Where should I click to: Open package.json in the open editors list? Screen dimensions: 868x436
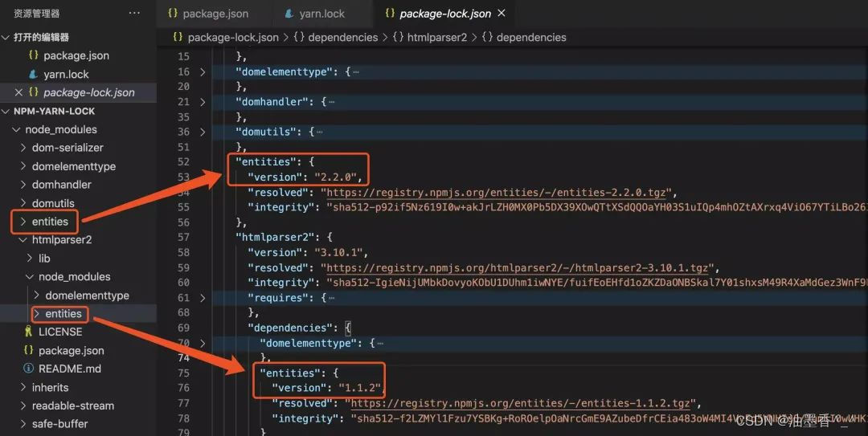(76, 55)
